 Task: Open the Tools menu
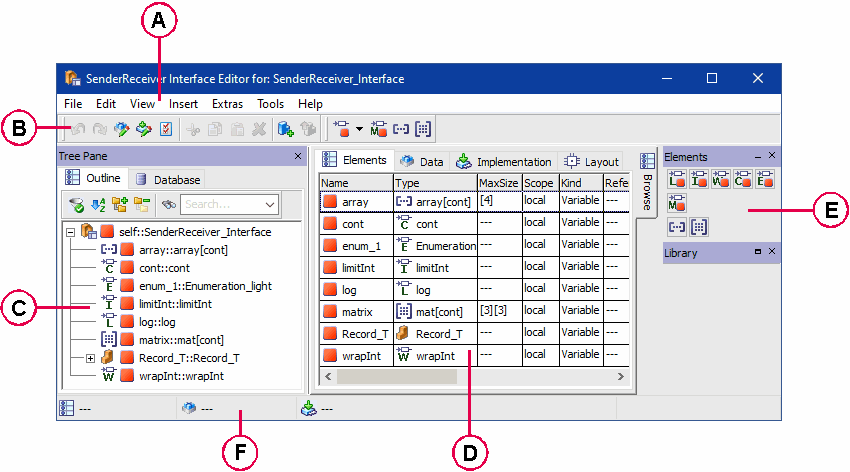(270, 104)
